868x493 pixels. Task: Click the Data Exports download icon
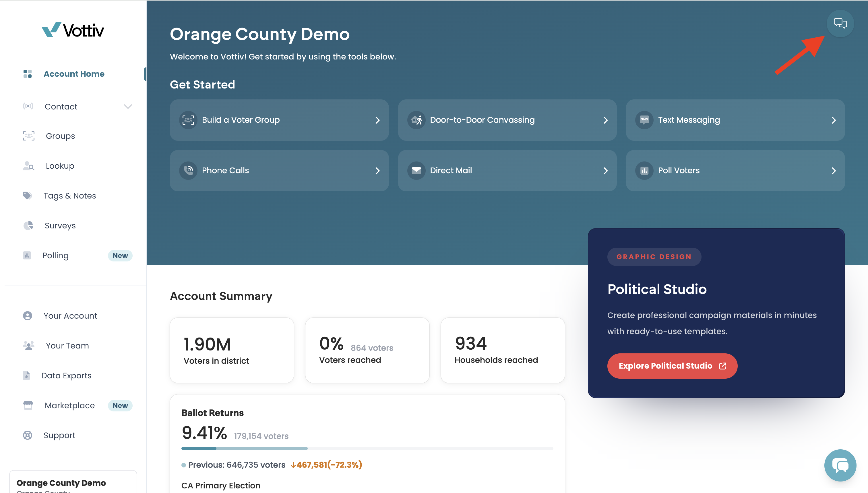coord(26,375)
